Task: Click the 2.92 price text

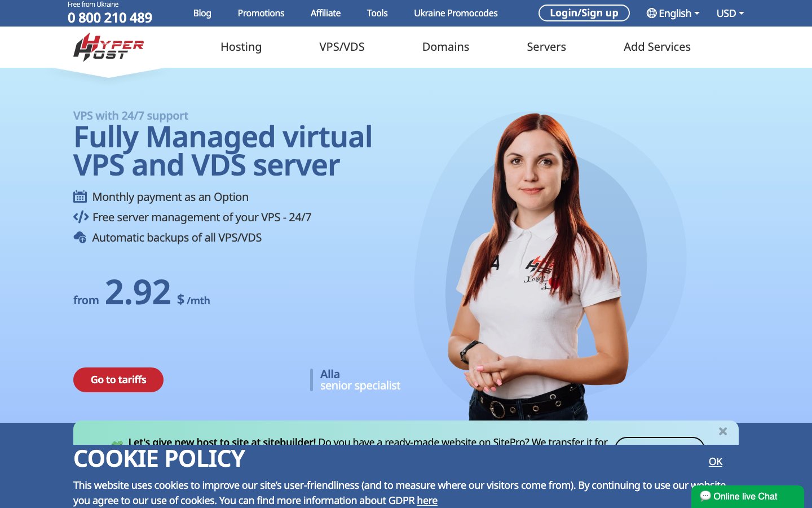Action: pyautogui.click(x=138, y=292)
